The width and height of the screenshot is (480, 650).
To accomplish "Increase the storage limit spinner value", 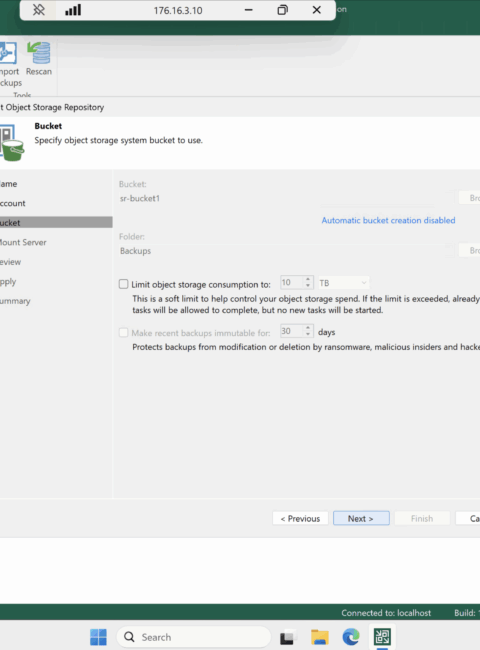I will (x=308, y=279).
